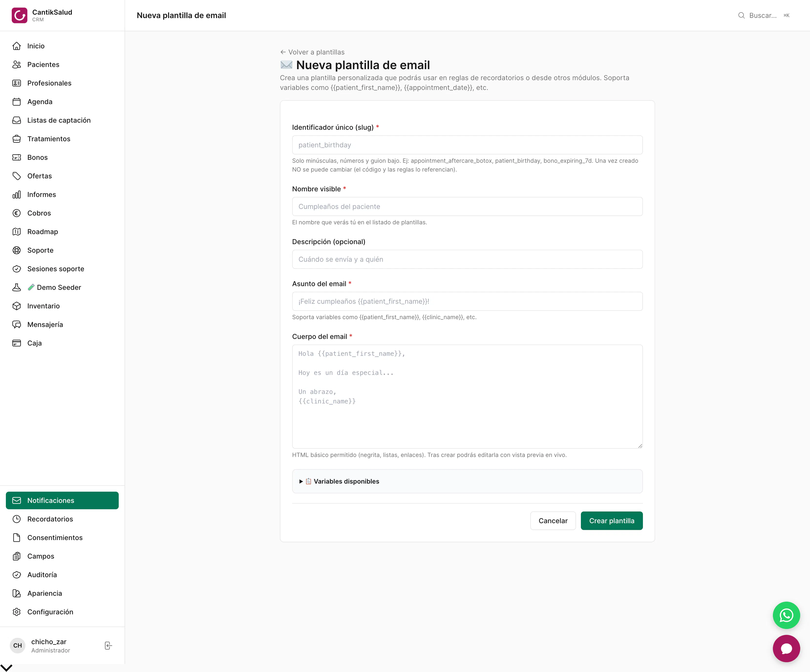Select the Apariencia palette icon
Screen dimensions: 810x672
tap(17, 593)
